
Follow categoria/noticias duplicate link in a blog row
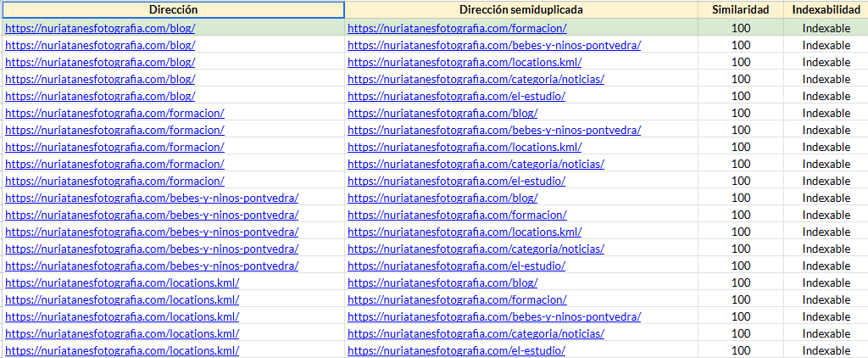point(476,79)
